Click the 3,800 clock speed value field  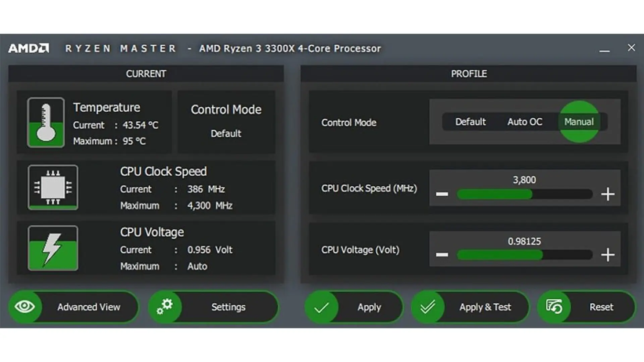coord(524,180)
